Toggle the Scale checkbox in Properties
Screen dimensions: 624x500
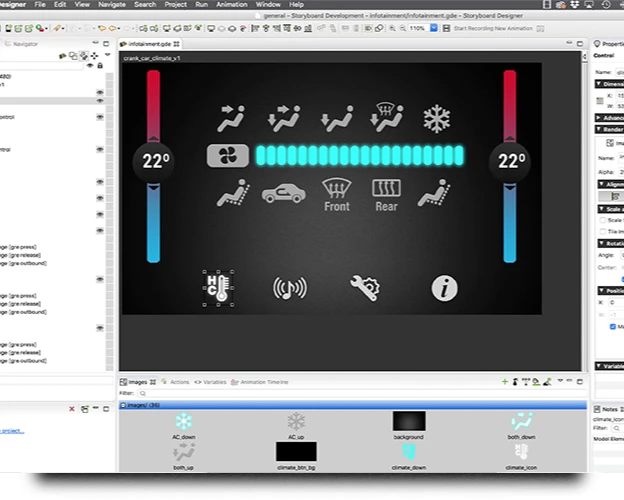603,220
